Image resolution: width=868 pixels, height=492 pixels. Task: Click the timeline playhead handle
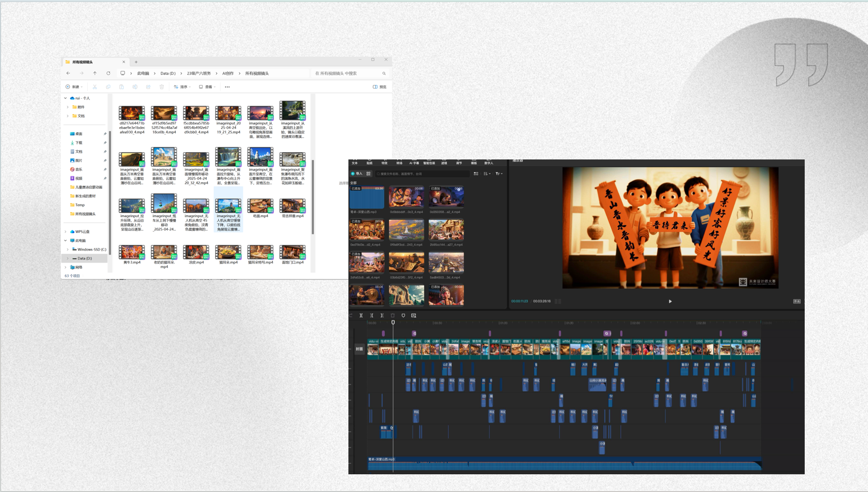pos(393,322)
